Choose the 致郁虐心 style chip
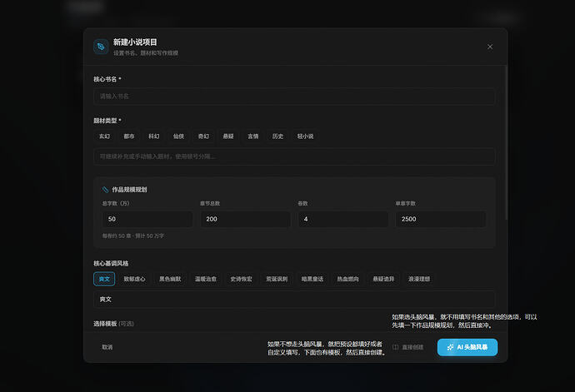575x392 pixels. click(134, 279)
